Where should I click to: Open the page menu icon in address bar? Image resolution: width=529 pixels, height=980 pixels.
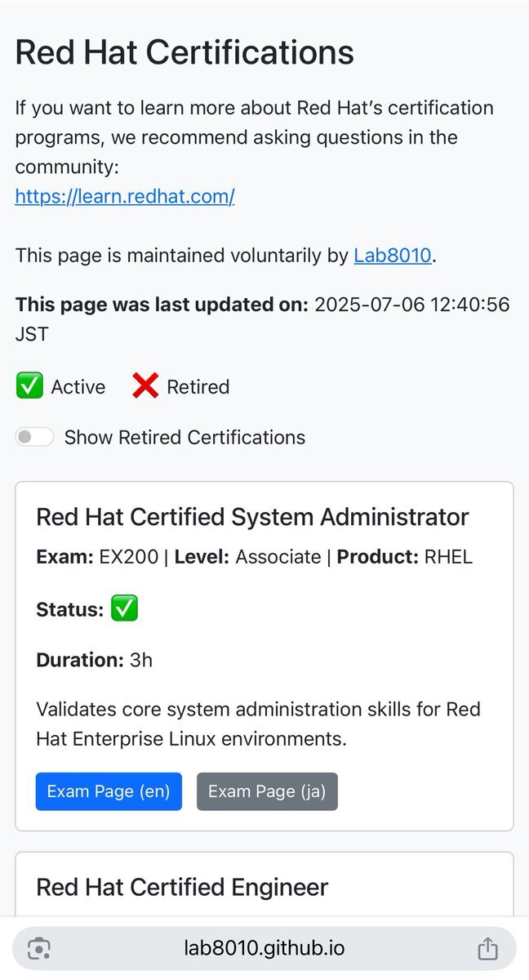pos(39,948)
